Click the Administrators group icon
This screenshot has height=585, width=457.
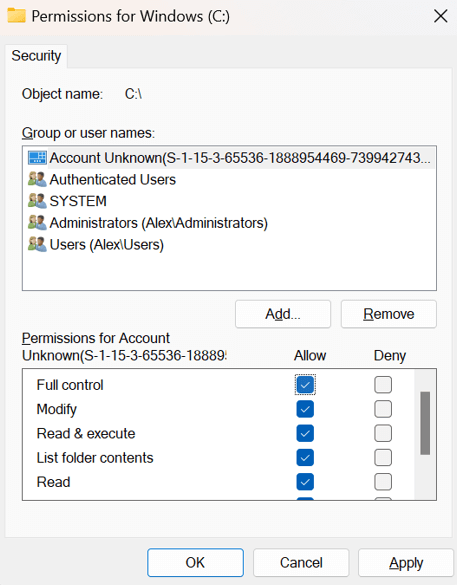click(37, 223)
